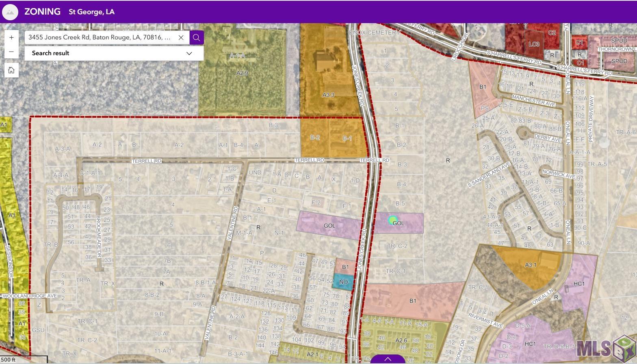Click the St George, LA header label

91,12
